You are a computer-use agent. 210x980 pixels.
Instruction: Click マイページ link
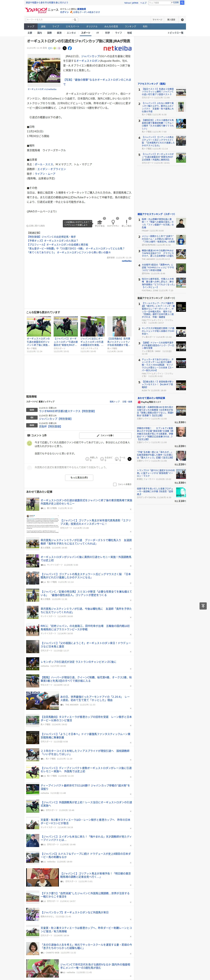(x=157, y=19)
